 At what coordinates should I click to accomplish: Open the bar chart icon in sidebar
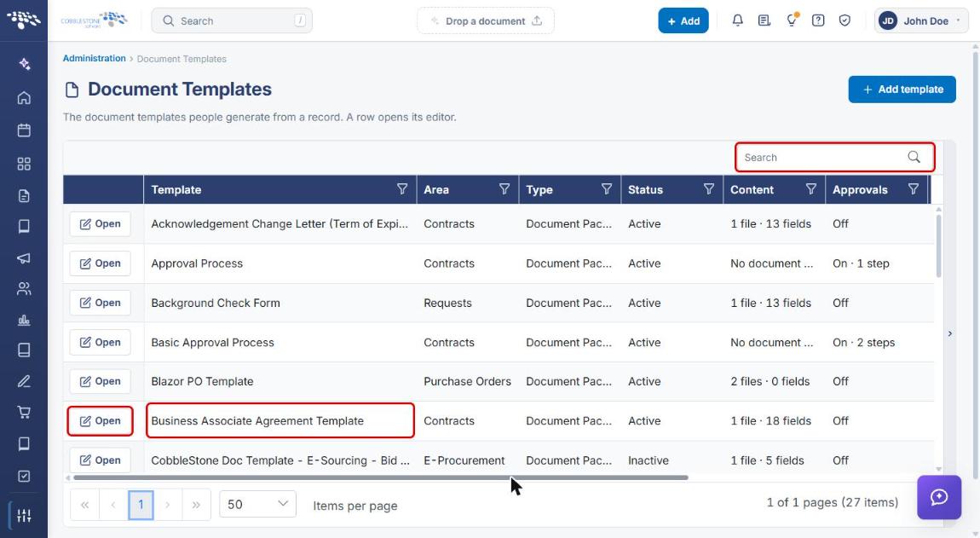coord(24,321)
